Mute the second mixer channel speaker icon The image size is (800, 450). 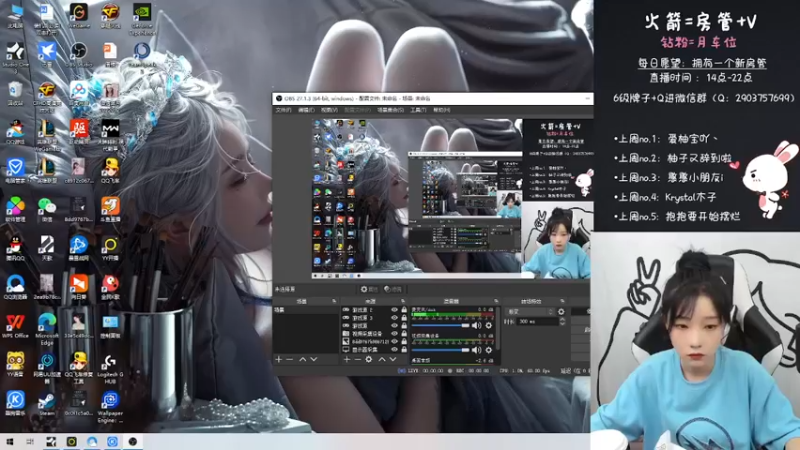[477, 350]
